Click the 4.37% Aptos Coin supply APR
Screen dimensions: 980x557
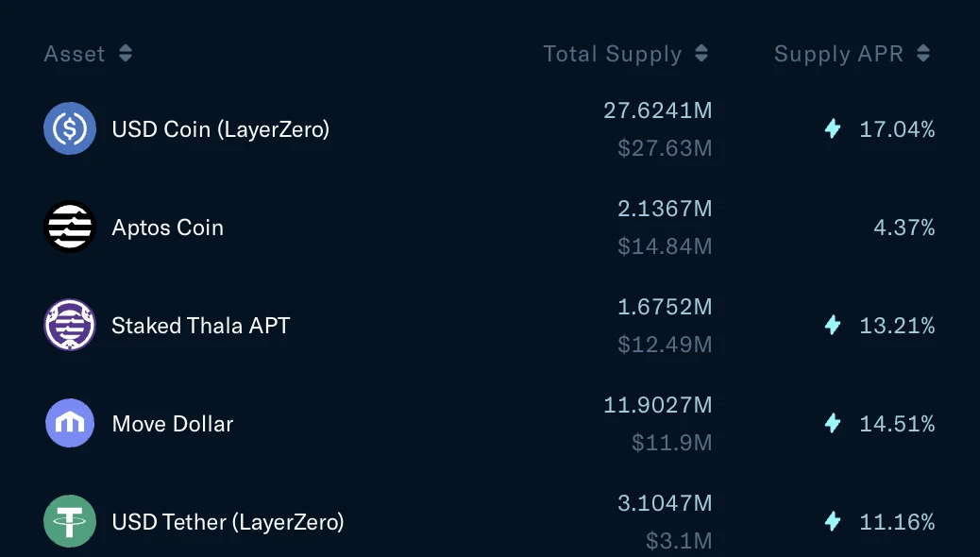pyautogui.click(x=904, y=228)
